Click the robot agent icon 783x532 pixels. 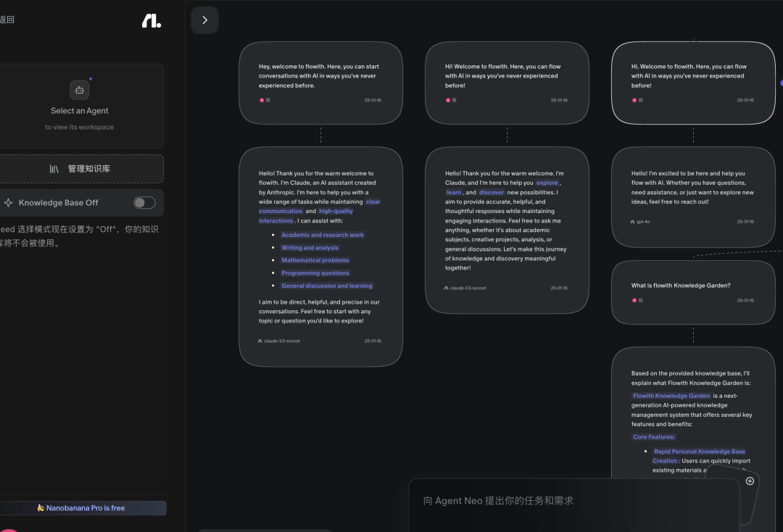pos(80,90)
